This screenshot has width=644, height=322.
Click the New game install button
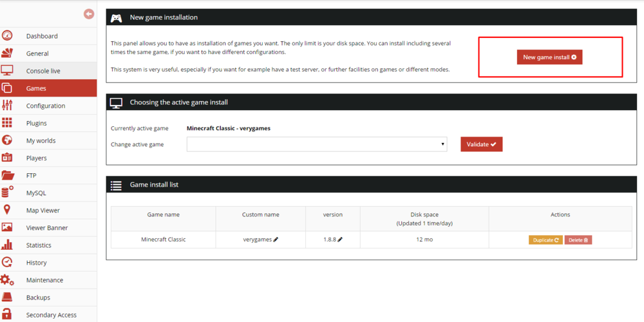coord(549,57)
